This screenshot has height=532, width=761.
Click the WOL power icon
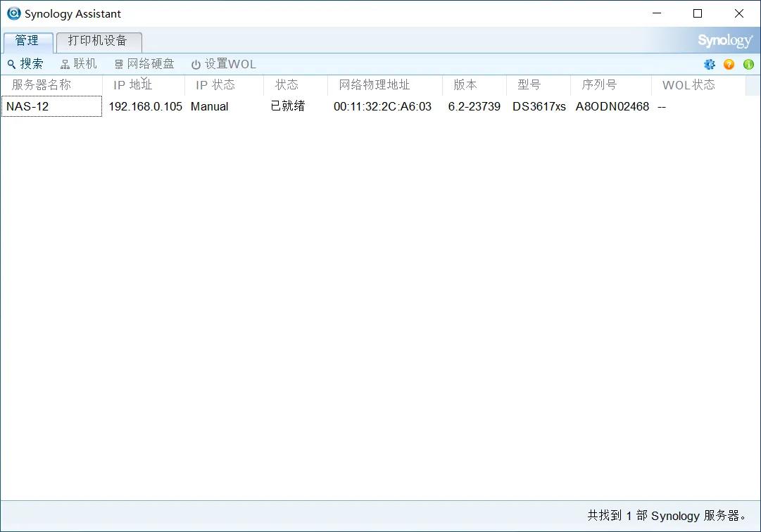195,63
